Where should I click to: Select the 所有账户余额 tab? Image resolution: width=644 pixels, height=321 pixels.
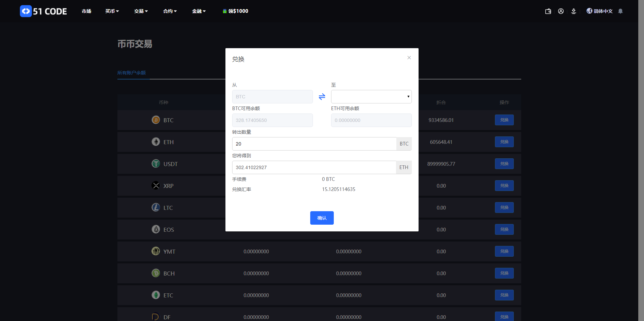[x=132, y=73]
